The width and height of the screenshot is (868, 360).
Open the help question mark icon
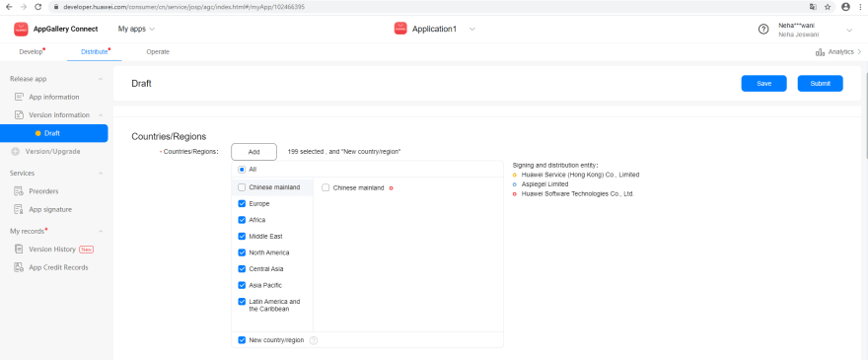(x=763, y=30)
